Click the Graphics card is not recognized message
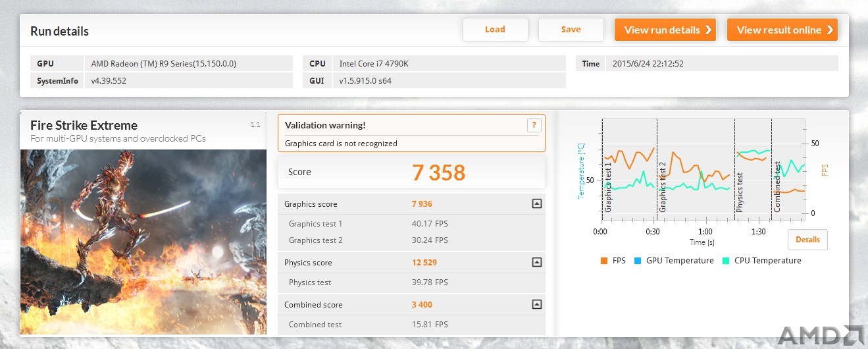The image size is (868, 349). click(x=341, y=144)
